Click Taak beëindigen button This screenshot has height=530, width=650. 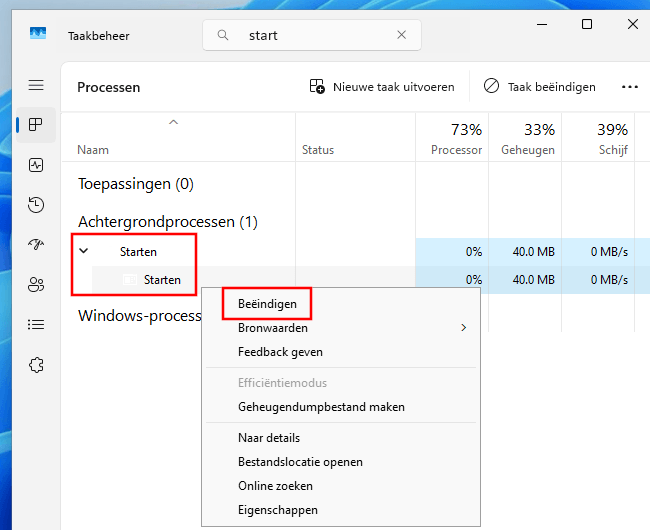(539, 87)
